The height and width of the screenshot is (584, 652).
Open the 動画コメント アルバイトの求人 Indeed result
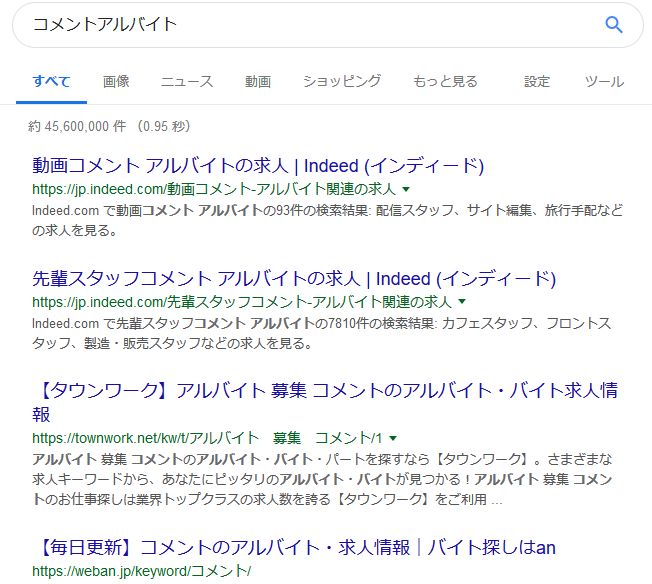[258, 166]
